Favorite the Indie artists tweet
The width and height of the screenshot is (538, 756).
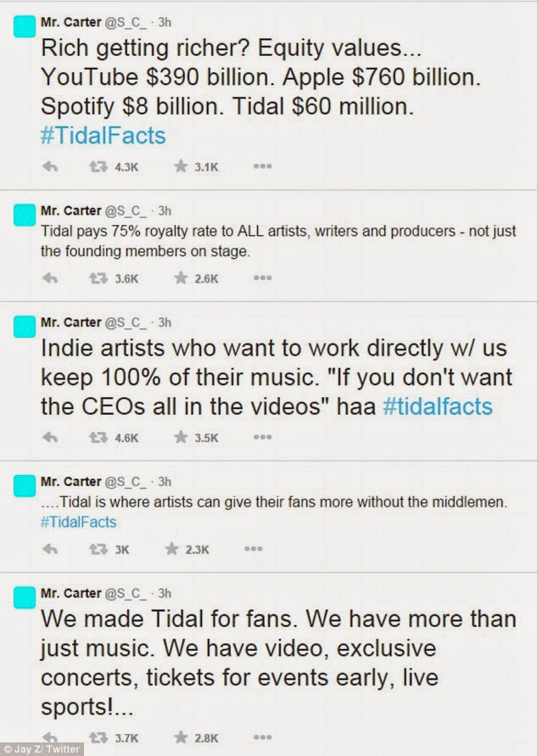coord(180,439)
